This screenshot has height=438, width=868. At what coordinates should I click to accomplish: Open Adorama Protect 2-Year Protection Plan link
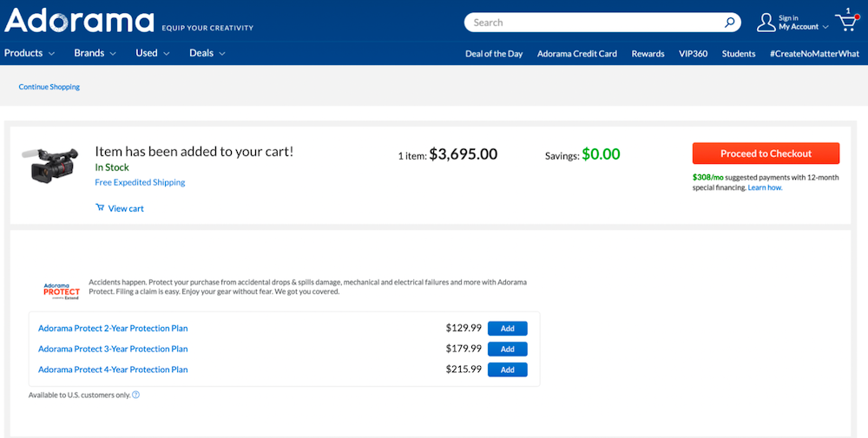tap(113, 329)
